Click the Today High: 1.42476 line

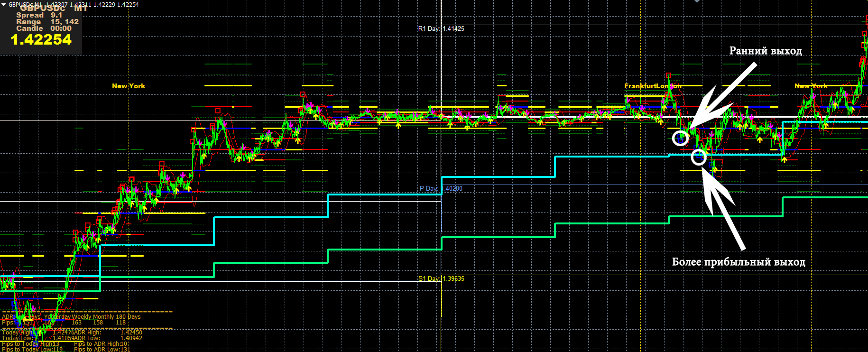(x=37, y=333)
